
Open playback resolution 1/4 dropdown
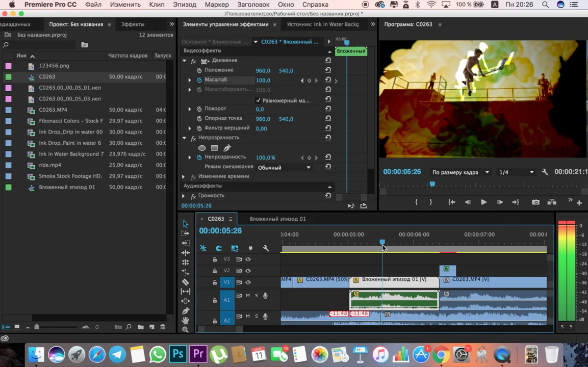pyautogui.click(x=516, y=172)
